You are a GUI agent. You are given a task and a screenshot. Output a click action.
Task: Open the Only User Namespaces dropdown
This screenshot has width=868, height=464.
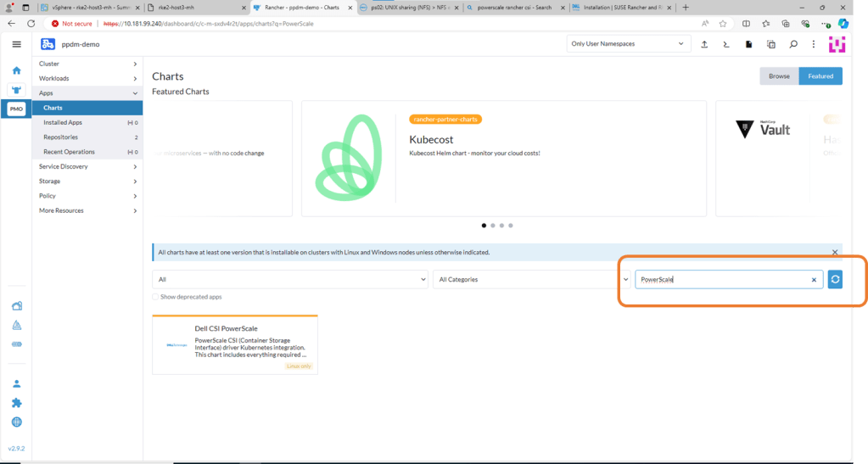click(x=628, y=44)
